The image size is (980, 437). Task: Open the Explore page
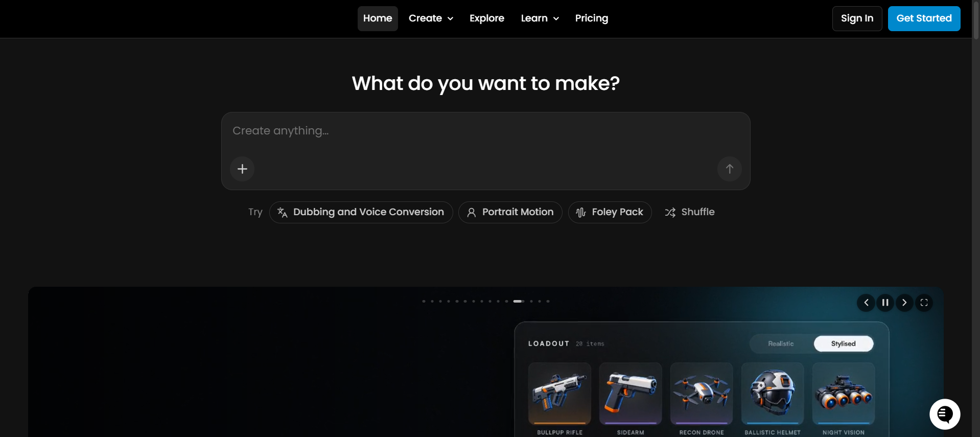[x=487, y=18]
